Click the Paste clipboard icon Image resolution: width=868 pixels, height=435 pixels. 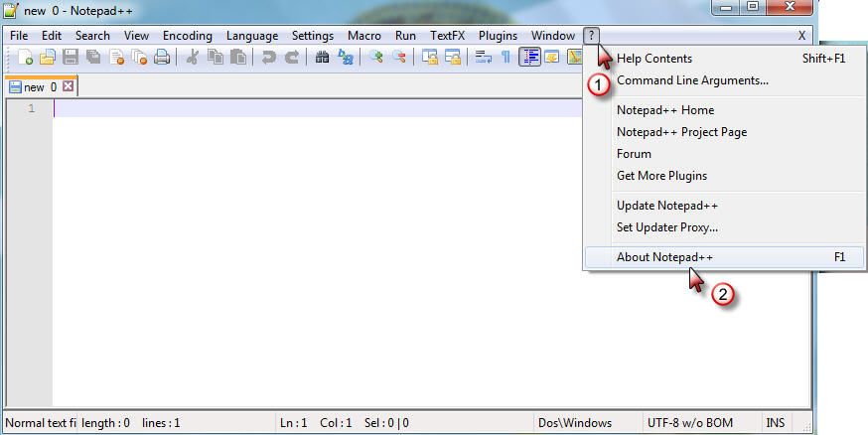tap(238, 57)
